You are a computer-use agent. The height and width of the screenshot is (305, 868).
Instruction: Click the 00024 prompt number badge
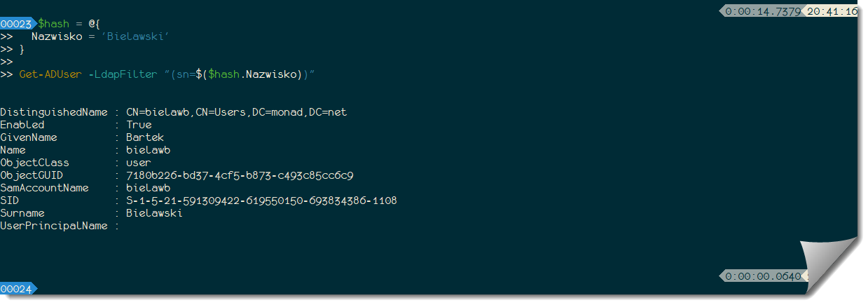pyautogui.click(x=16, y=288)
